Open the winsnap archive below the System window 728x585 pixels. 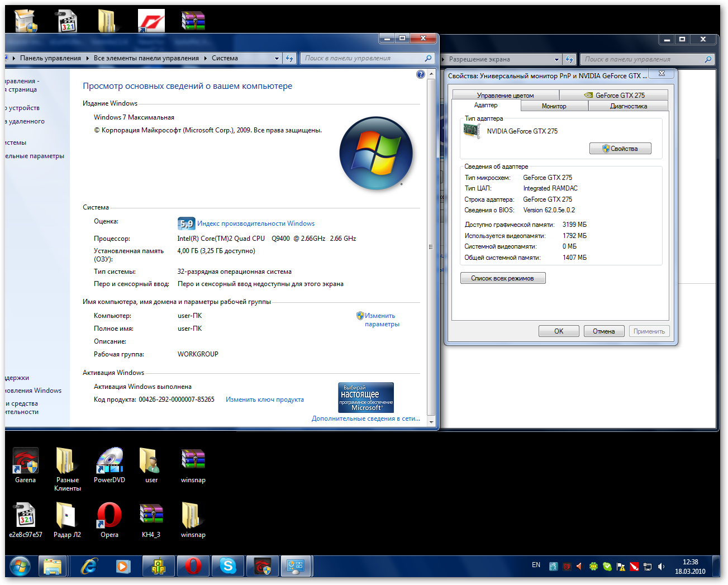click(x=193, y=465)
